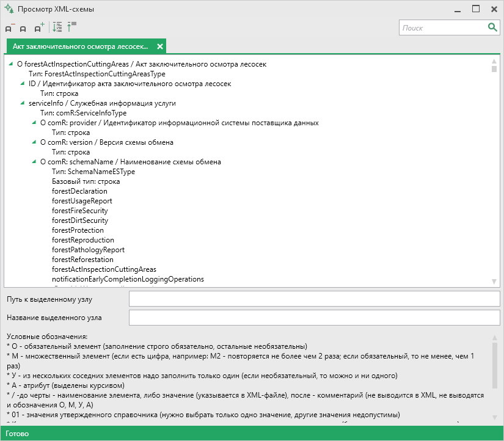
Task: Select forestActInspectionCuttingAreas enumeration value
Action: [x=104, y=269]
